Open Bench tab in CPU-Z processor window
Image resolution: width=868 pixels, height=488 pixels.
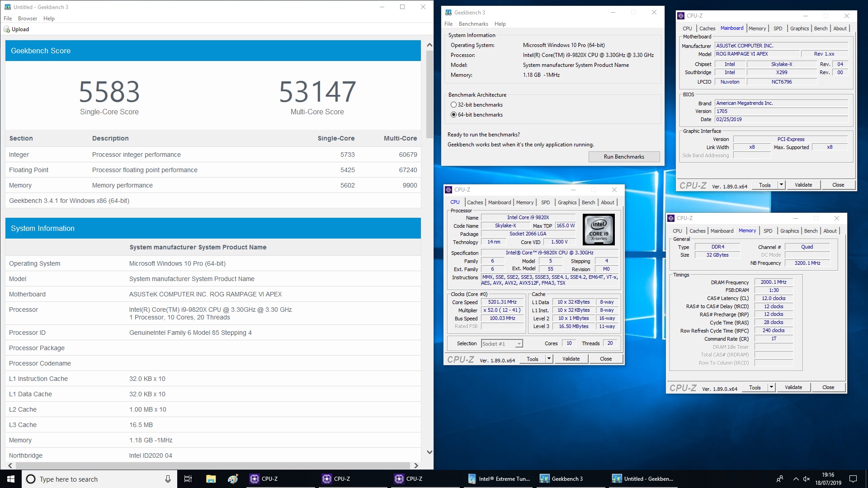[588, 202]
